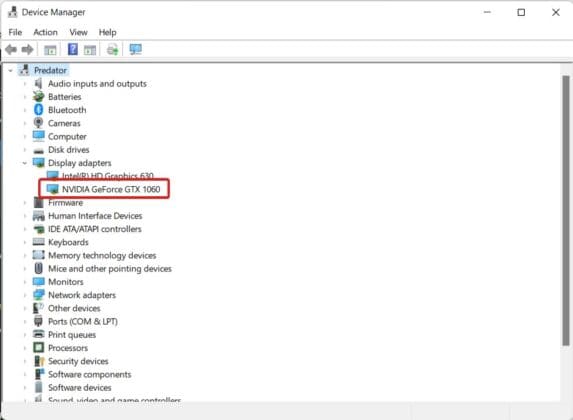
Task: Click the Network adapters icon
Action: 38,295
